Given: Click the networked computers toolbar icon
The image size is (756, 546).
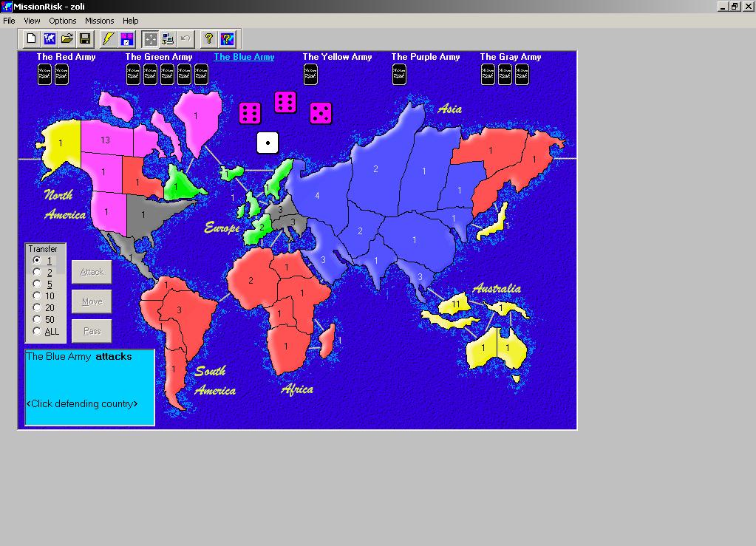Looking at the screenshot, I should pos(168,38).
